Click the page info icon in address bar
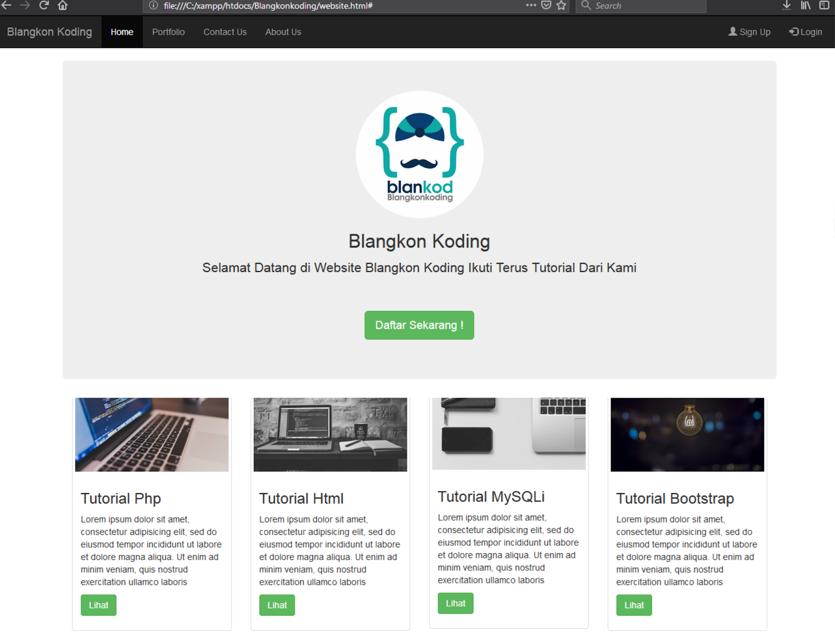Image resolution: width=835 pixels, height=644 pixels. click(152, 6)
